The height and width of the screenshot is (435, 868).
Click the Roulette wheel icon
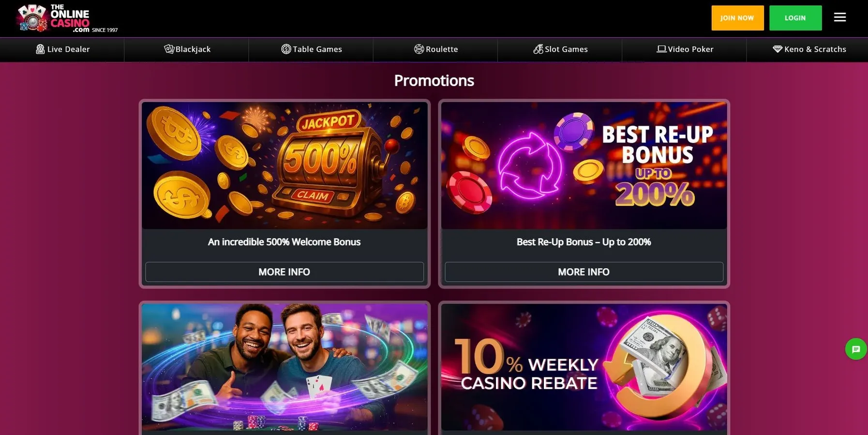pos(419,49)
